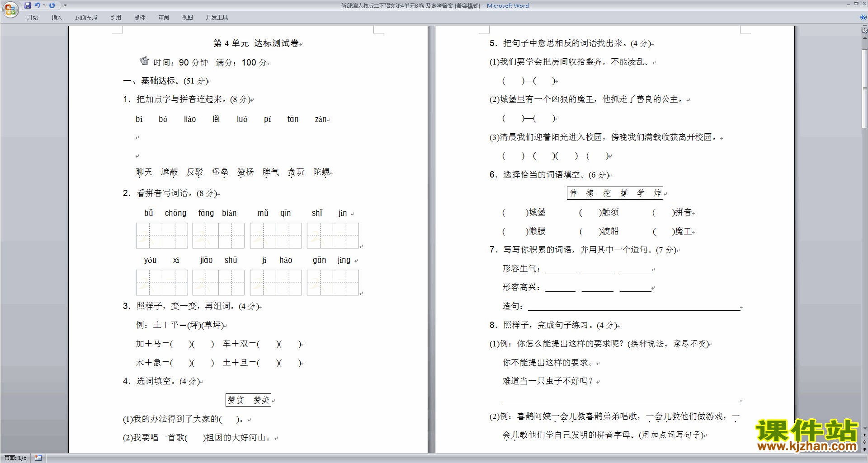Select the 邮件 ribbon tab
This screenshot has height=463, width=868.
(x=140, y=18)
